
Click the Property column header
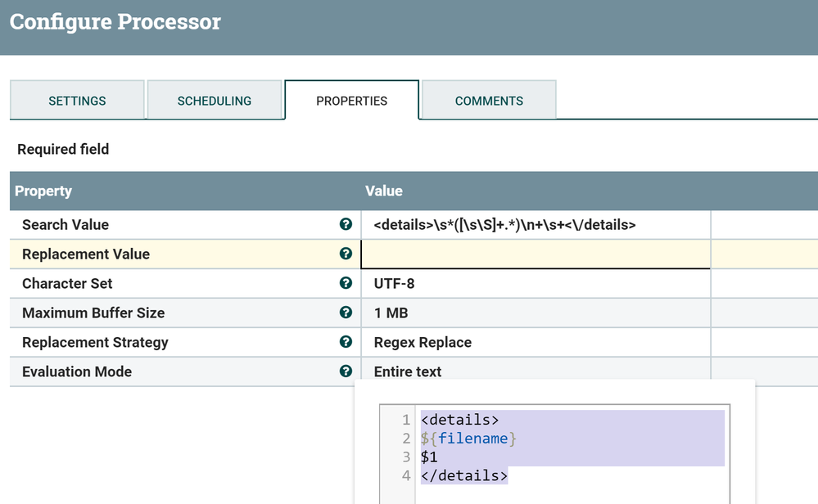43,191
